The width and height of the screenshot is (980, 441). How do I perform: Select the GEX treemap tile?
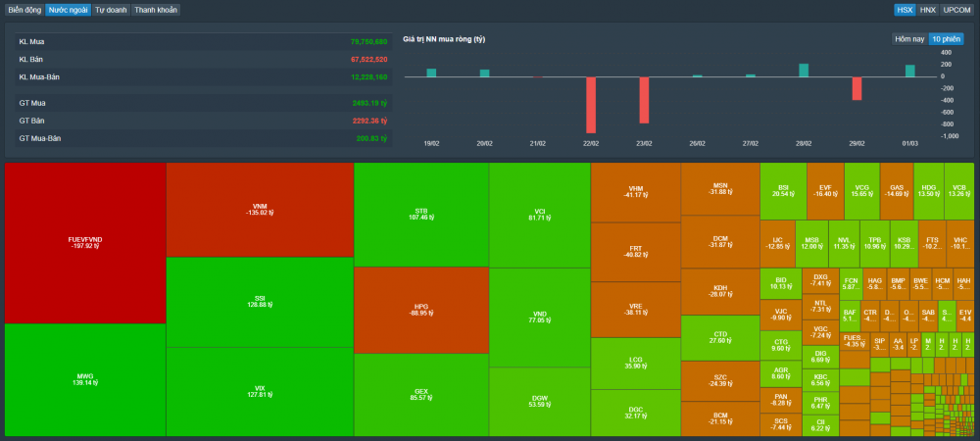421,395
